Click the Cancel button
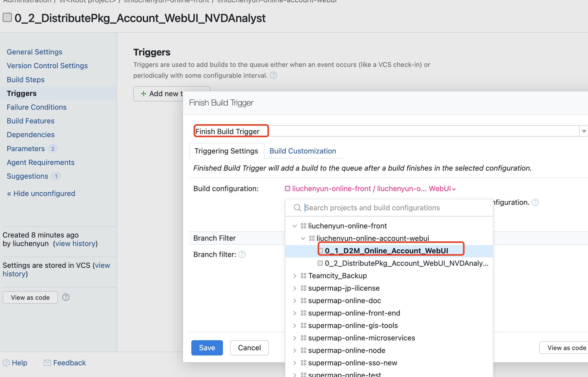The width and height of the screenshot is (588, 377). [x=249, y=348]
